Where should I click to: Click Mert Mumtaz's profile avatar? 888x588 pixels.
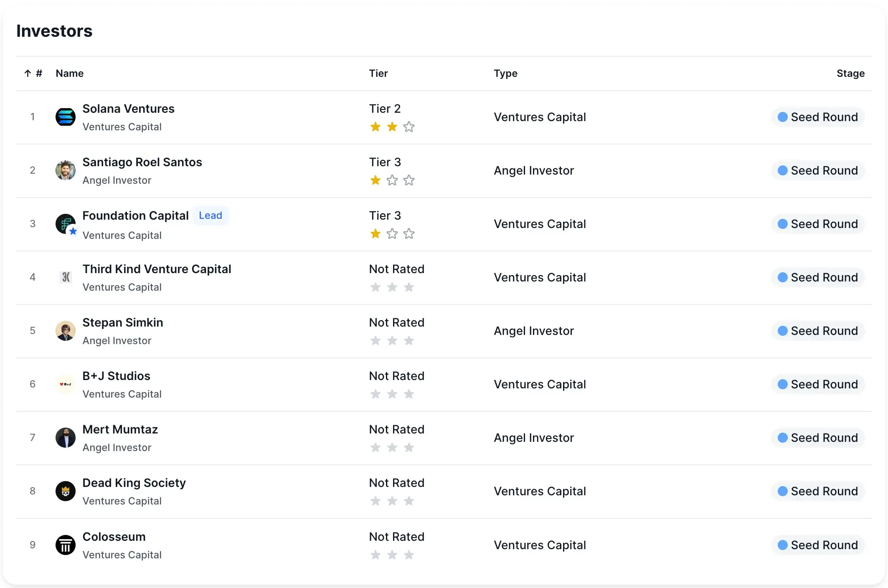point(66,438)
